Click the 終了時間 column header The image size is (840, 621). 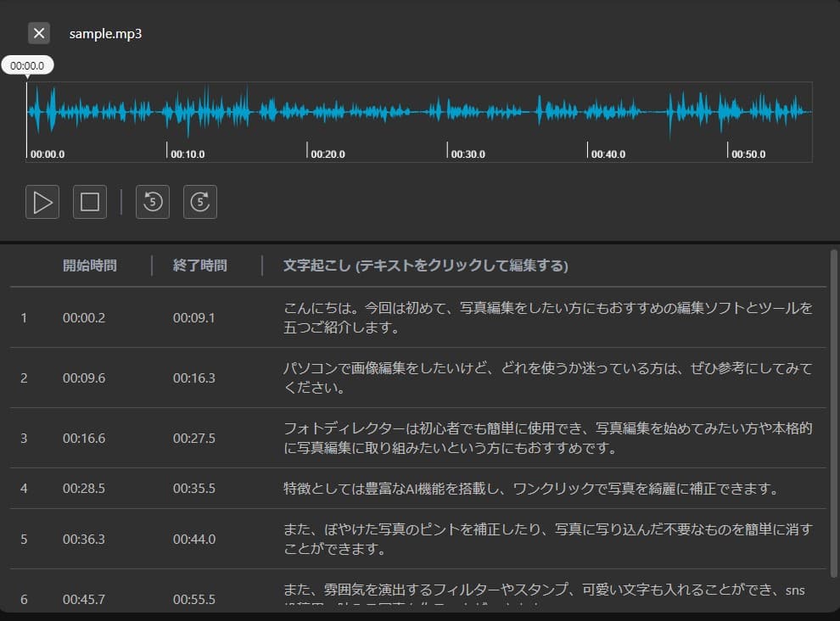(200, 266)
